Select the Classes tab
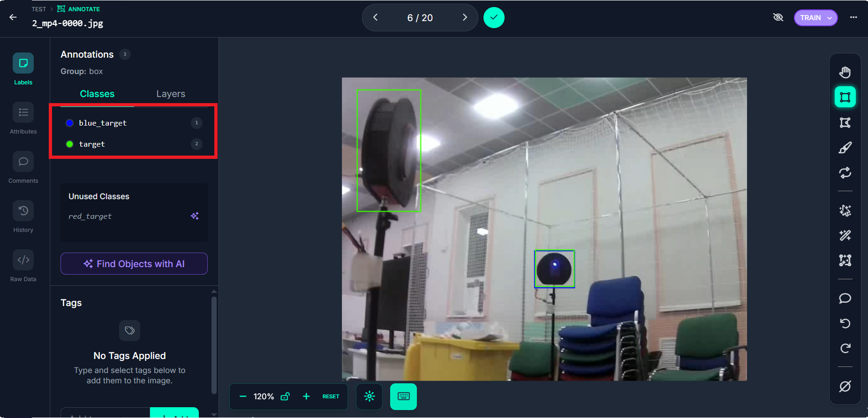The width and height of the screenshot is (868, 418). pos(97,94)
